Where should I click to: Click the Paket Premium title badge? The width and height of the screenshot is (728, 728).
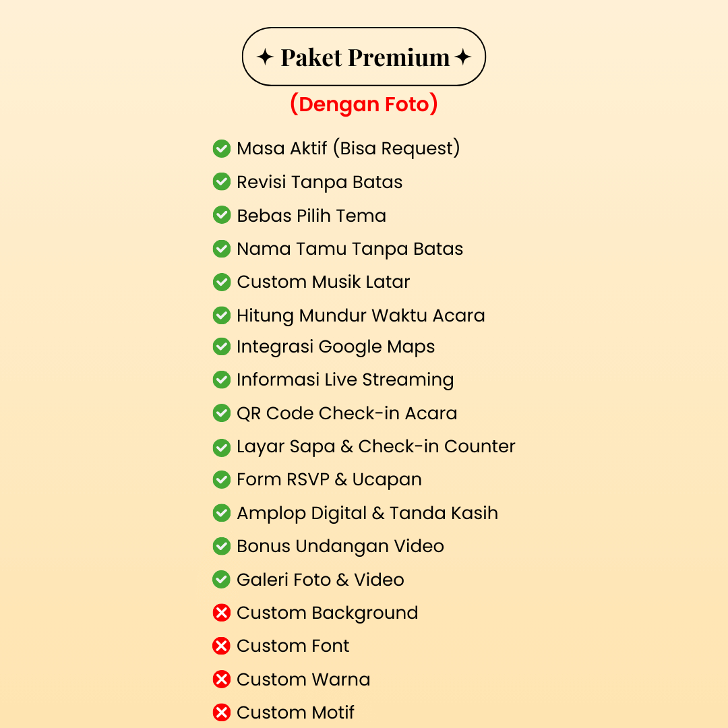coord(363,57)
